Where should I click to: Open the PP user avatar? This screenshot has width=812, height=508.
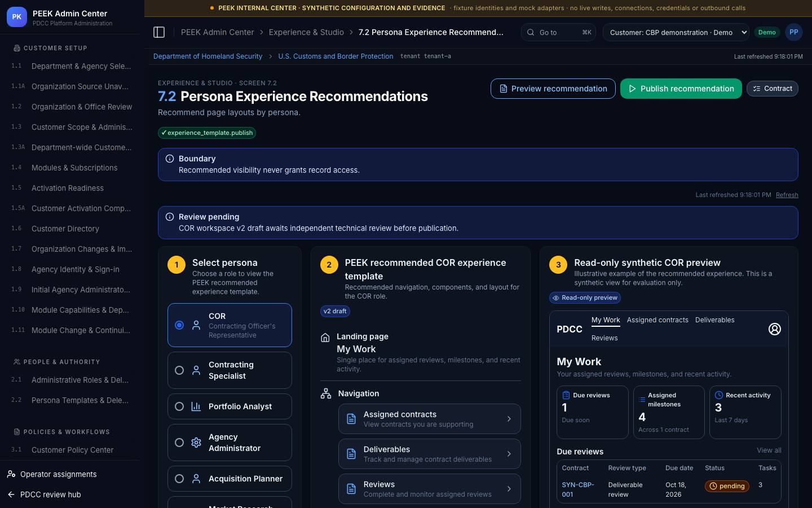(794, 32)
